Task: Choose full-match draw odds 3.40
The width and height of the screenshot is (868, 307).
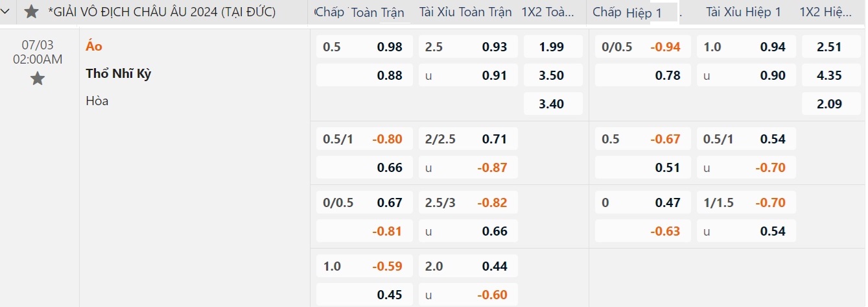Action: point(552,104)
